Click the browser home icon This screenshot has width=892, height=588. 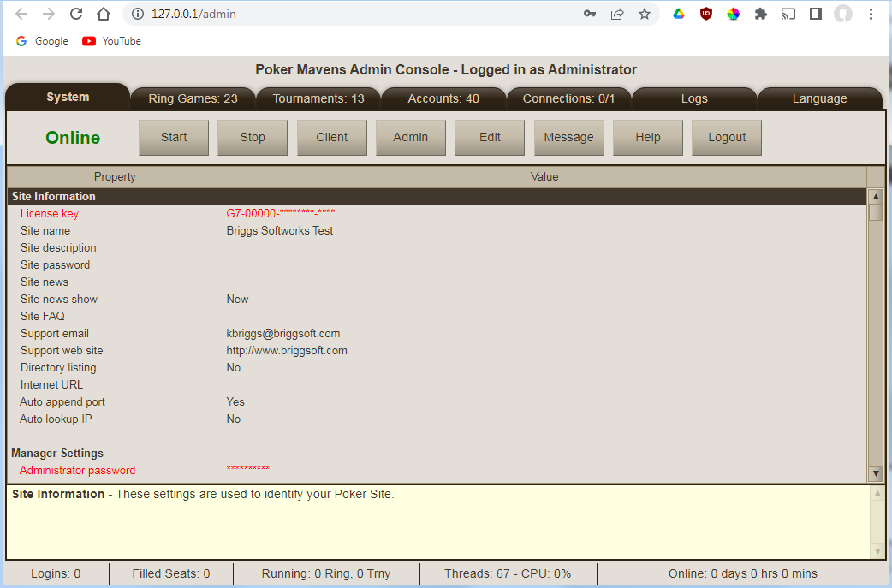pos(104,14)
